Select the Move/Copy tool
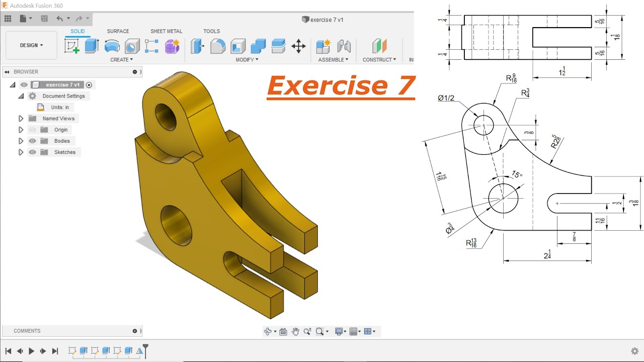The width and height of the screenshot is (644, 362). coord(298,46)
